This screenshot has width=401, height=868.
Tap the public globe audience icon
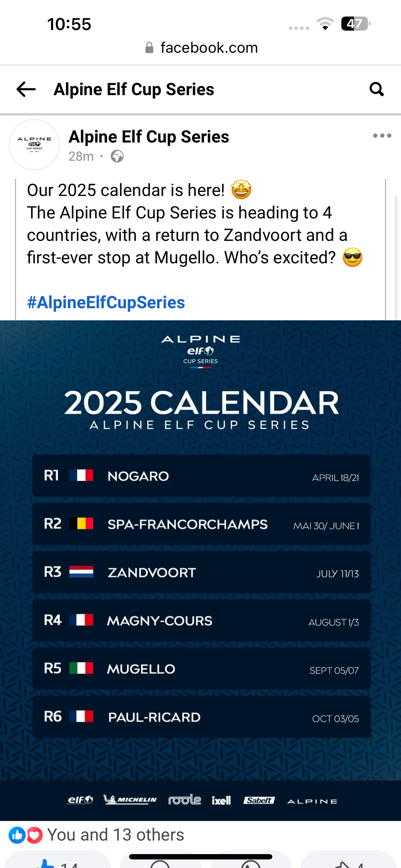[117, 156]
